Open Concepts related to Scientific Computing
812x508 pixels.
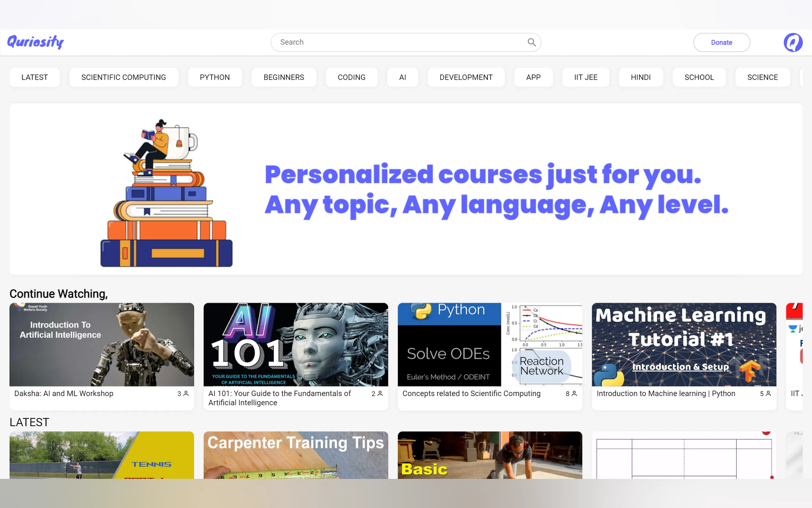[471, 393]
